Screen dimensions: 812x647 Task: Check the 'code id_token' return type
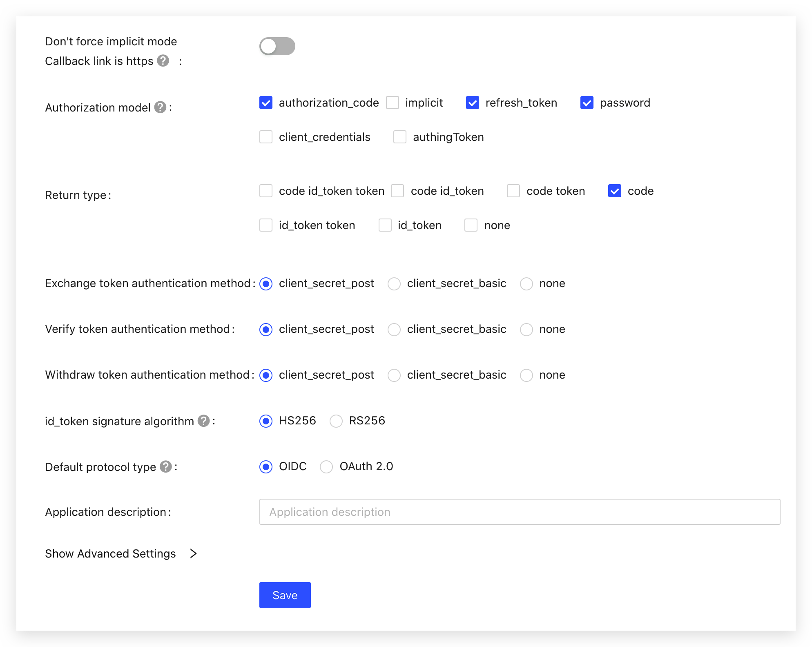[x=397, y=191]
